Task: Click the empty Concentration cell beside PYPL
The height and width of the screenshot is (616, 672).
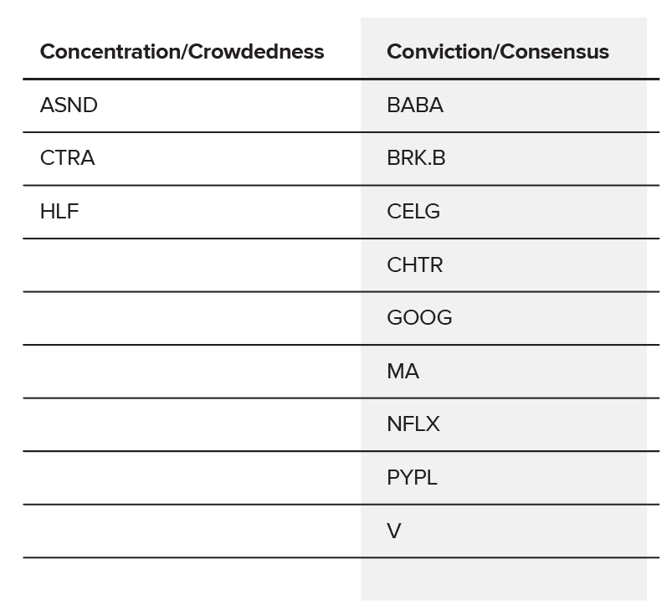Action: [192, 478]
